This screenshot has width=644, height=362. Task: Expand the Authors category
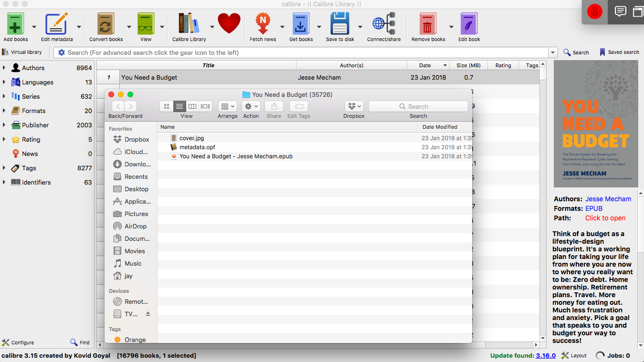tap(4, 68)
